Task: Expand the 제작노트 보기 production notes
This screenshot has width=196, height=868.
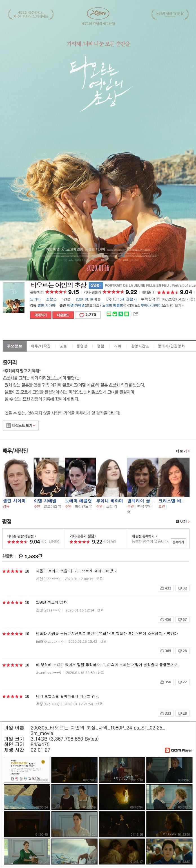Action: 21,426
